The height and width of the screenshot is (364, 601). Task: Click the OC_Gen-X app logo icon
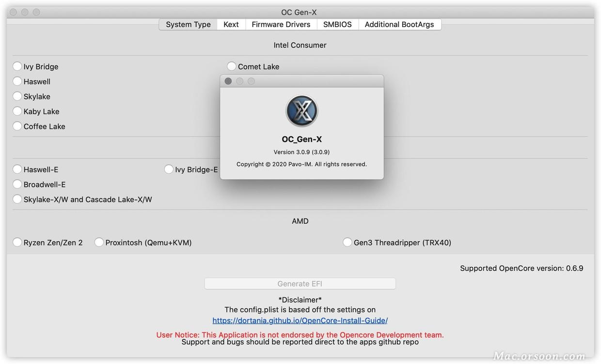302,111
